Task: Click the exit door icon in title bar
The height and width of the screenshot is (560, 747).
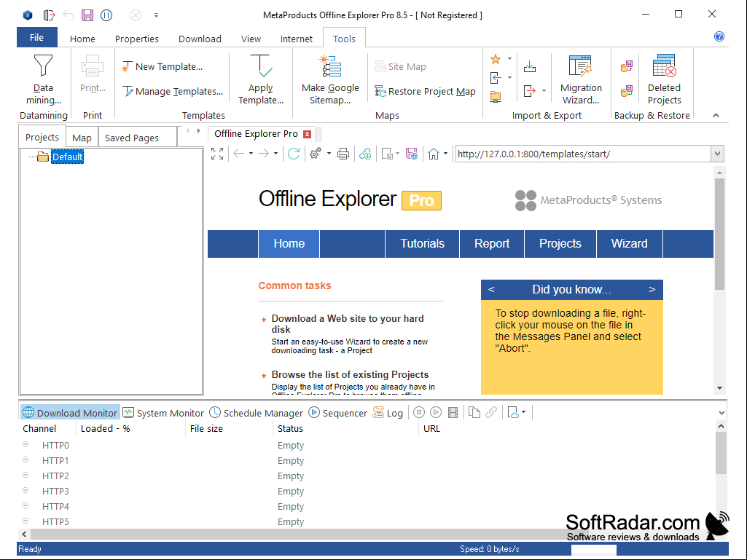Action: tap(49, 15)
